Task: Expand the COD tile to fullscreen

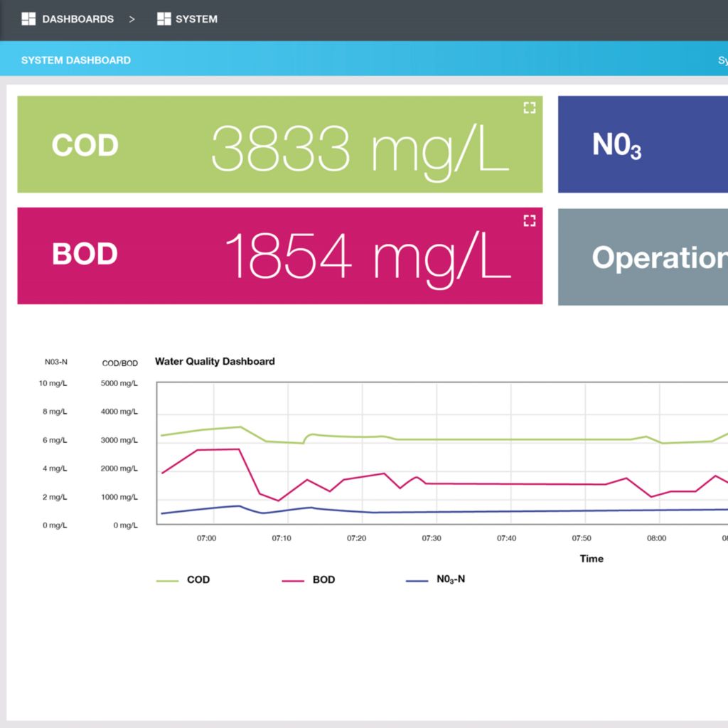Action: 529,108
